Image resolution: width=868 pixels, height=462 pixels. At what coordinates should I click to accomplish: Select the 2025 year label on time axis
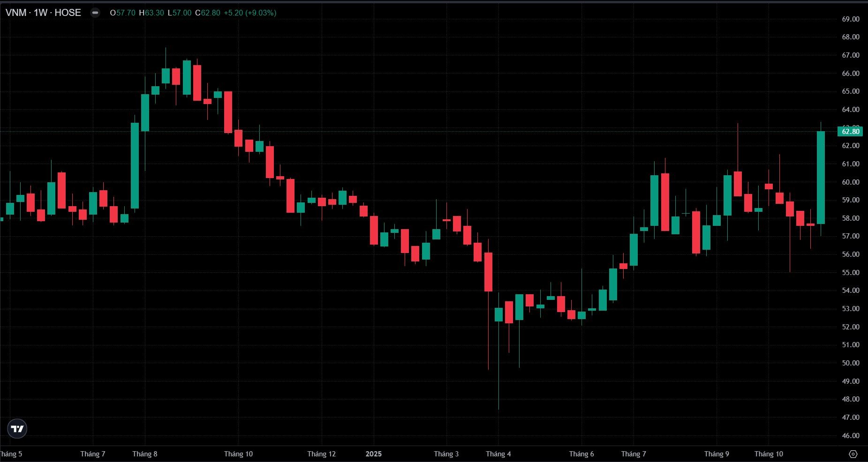click(x=373, y=454)
